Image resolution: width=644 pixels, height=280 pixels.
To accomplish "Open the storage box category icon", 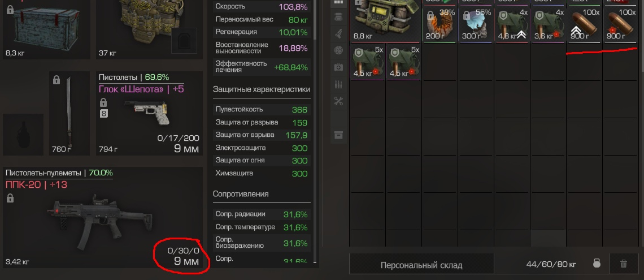I will point(338,135).
